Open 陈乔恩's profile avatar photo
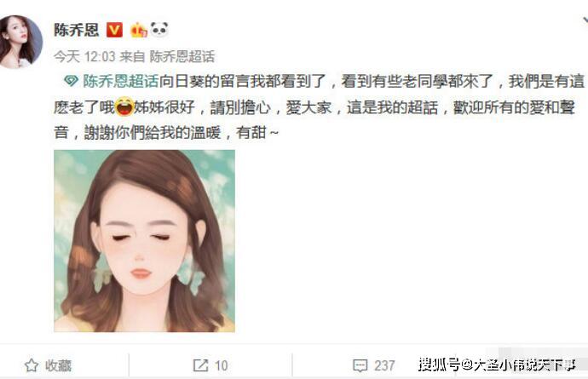 click(x=20, y=42)
